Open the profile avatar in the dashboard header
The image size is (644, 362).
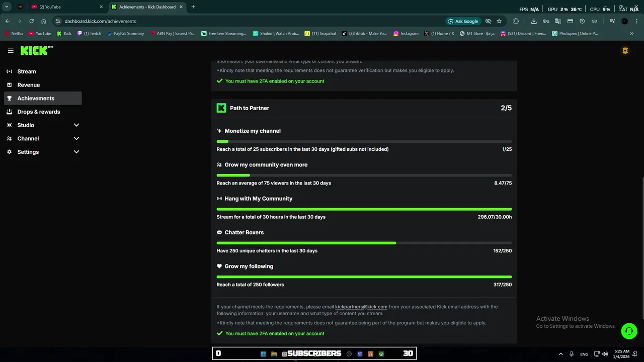pyautogui.click(x=625, y=51)
